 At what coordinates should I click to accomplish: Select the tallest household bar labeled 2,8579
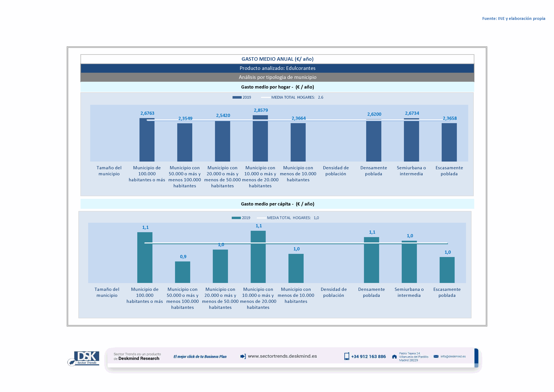pyautogui.click(x=260, y=139)
